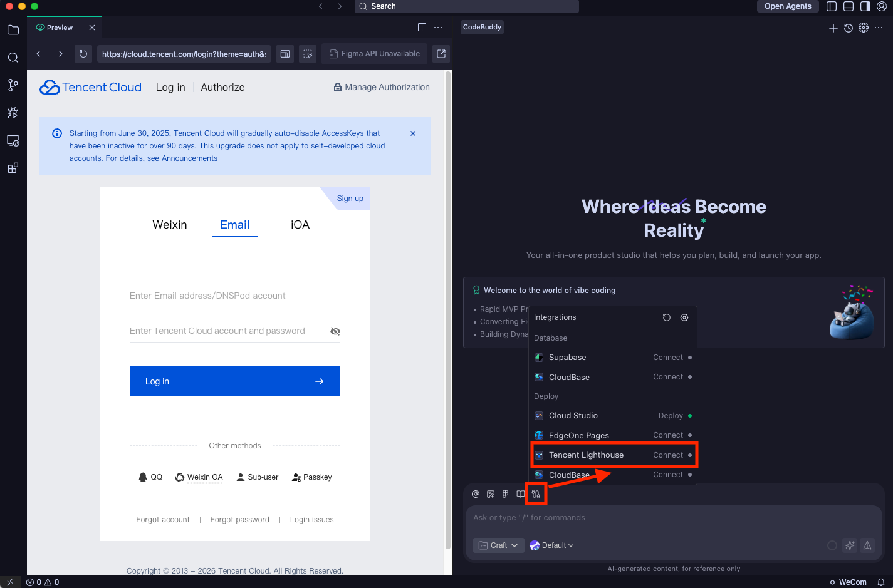893x588 pixels.
Task: Open the Announcements link
Action: click(189, 158)
